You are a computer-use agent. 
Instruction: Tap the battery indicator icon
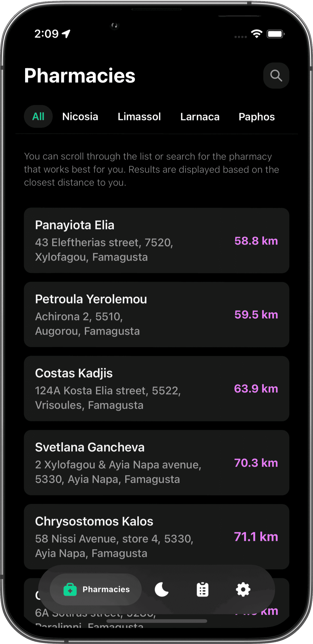click(275, 34)
